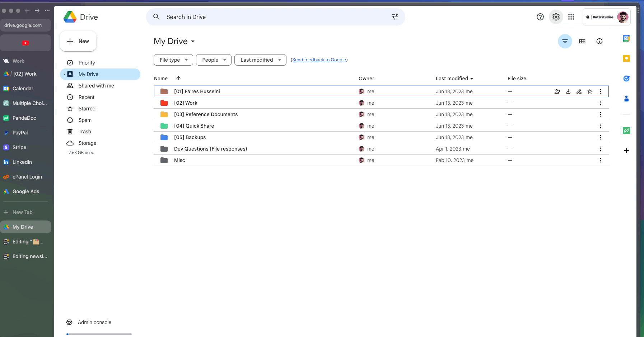The image size is (644, 337).
Task: Star the [01] Fa'res Husseini folder
Action: click(589, 91)
